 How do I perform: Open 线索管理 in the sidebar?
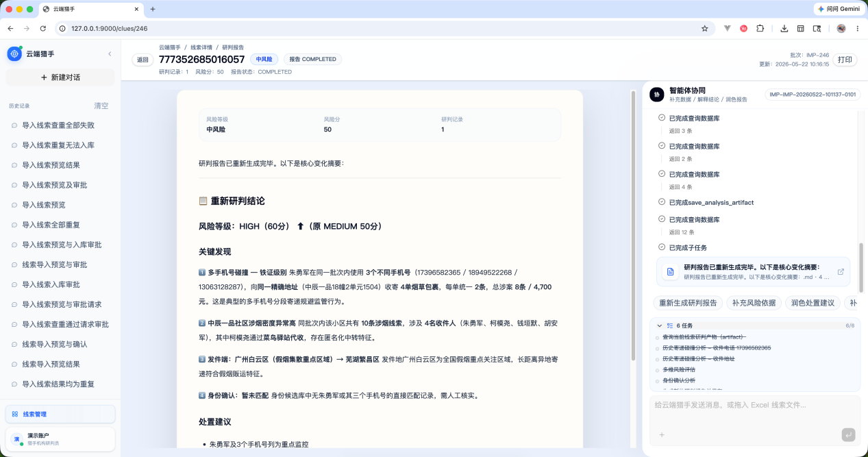coord(60,414)
